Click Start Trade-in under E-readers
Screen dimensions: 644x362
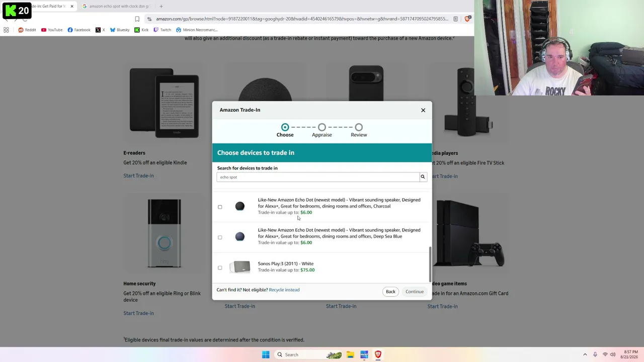[138, 175]
